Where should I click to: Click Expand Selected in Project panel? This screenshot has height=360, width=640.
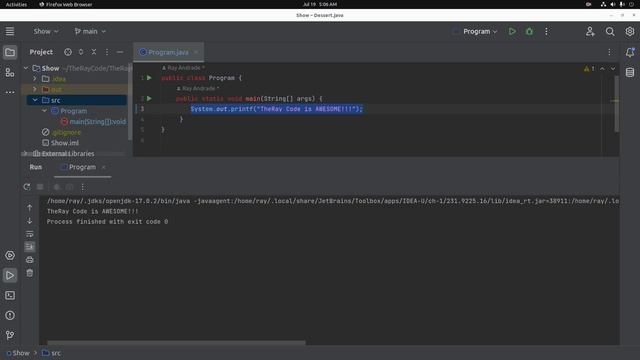(x=81, y=52)
